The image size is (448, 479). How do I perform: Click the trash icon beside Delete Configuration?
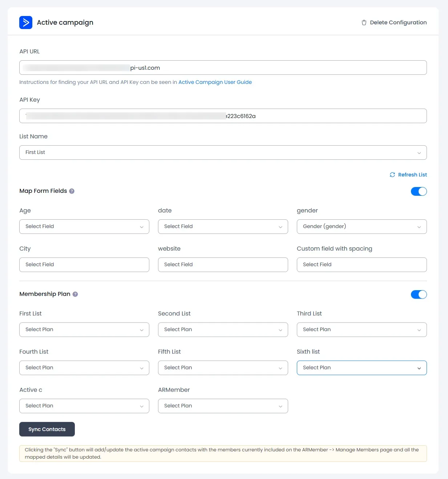tap(364, 23)
